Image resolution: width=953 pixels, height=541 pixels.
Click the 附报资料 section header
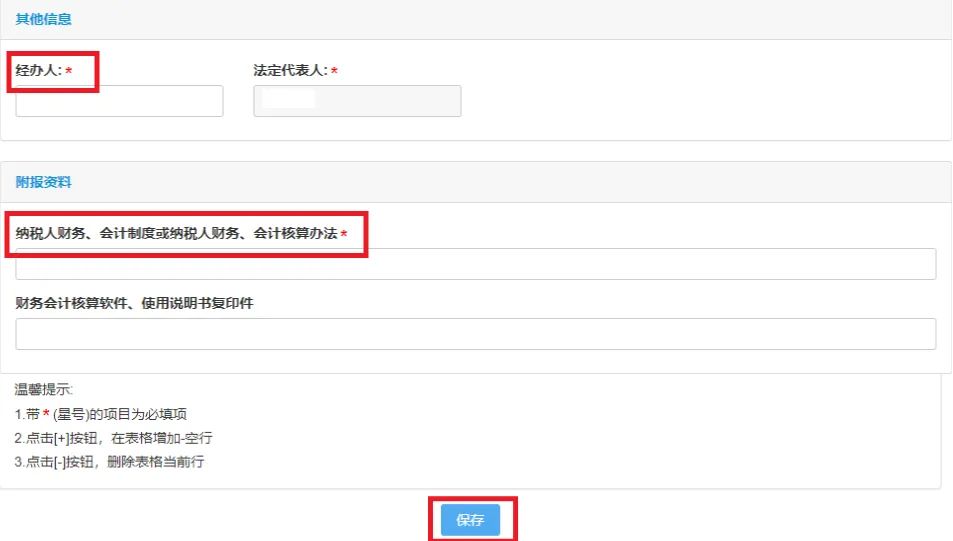click(x=44, y=182)
